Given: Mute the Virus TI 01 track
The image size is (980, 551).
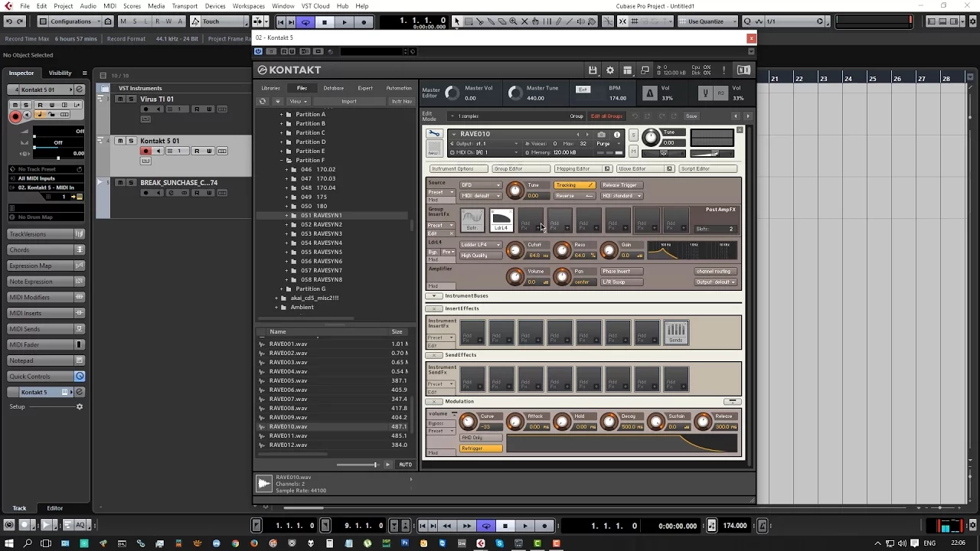Looking at the screenshot, I should click(x=120, y=99).
